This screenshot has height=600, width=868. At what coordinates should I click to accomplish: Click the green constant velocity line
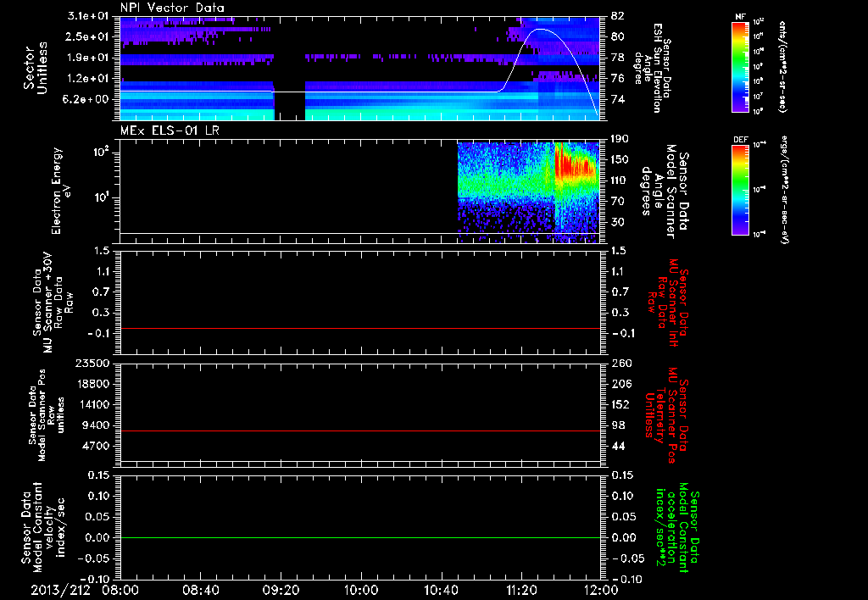(x=360, y=537)
